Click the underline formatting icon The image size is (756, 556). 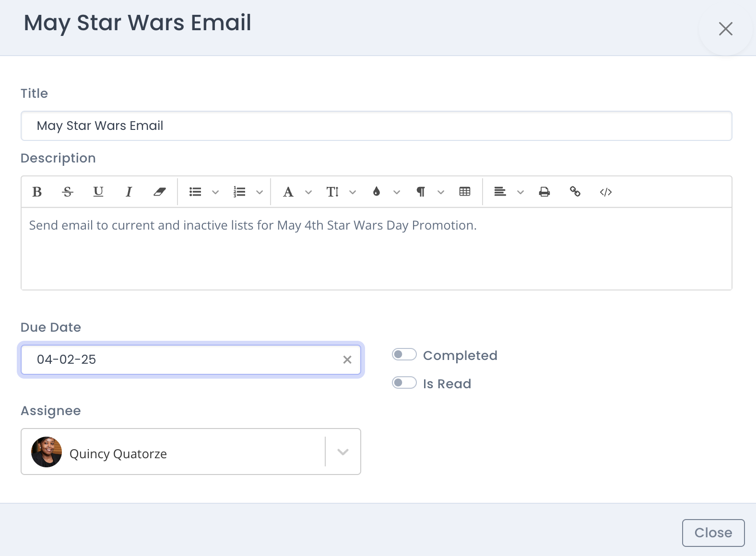pyautogui.click(x=98, y=192)
